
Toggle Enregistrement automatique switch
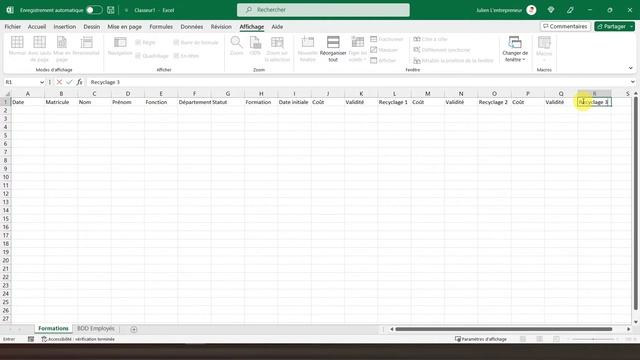[x=94, y=10]
